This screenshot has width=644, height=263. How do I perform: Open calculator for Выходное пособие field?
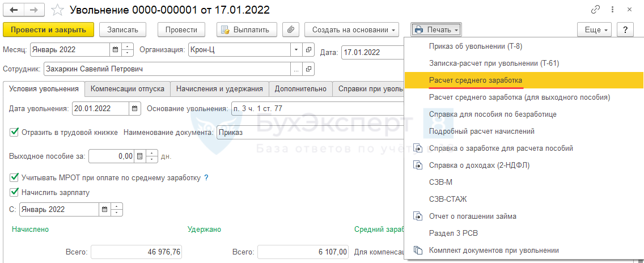point(141,156)
